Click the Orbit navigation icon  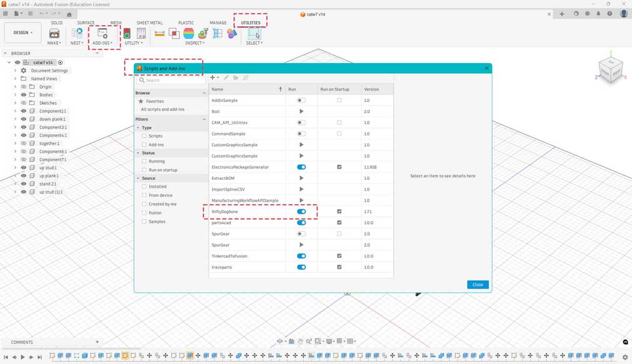(x=279, y=341)
